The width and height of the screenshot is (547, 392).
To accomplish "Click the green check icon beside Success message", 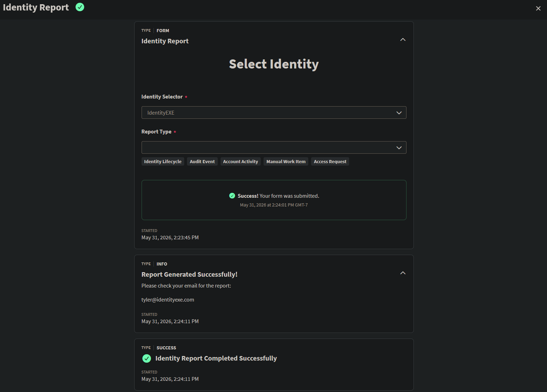I will (x=232, y=196).
